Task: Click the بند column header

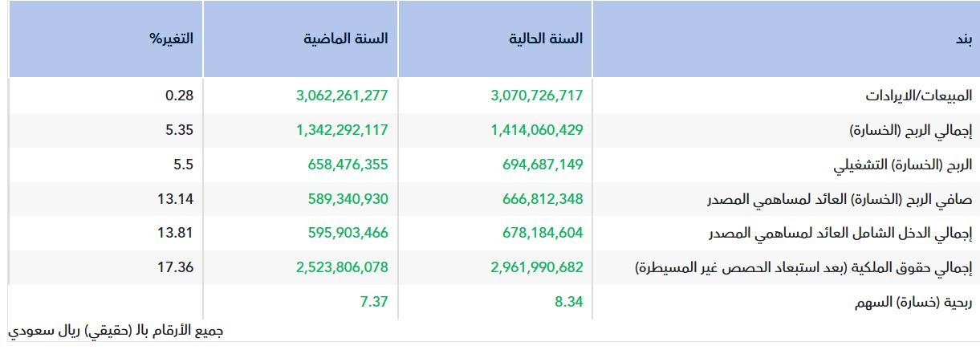Action: [963, 39]
